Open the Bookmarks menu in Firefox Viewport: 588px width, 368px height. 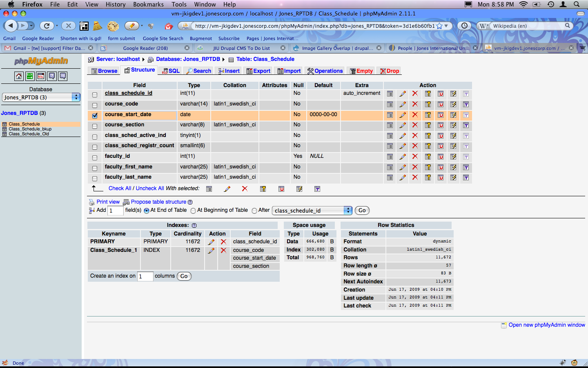pos(148,4)
